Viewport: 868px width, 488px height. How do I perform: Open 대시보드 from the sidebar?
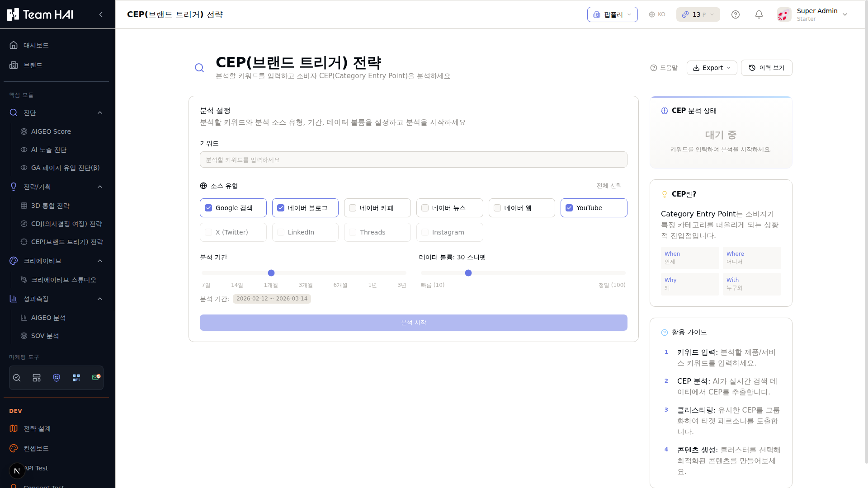(x=56, y=45)
